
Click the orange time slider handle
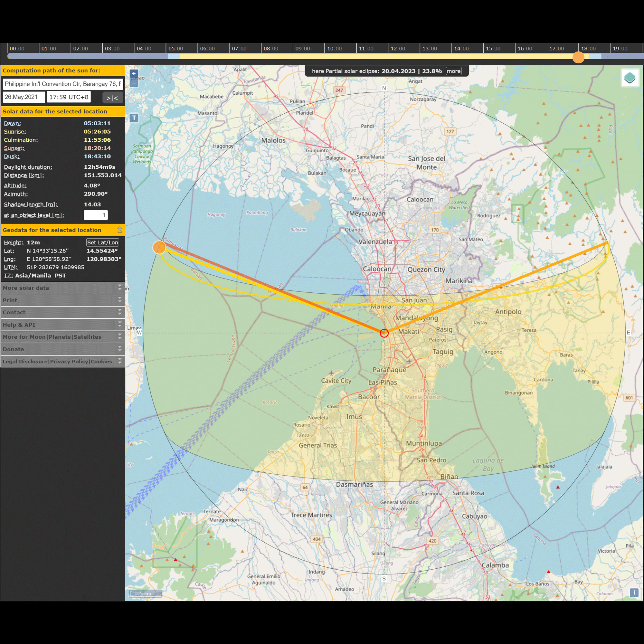click(578, 57)
